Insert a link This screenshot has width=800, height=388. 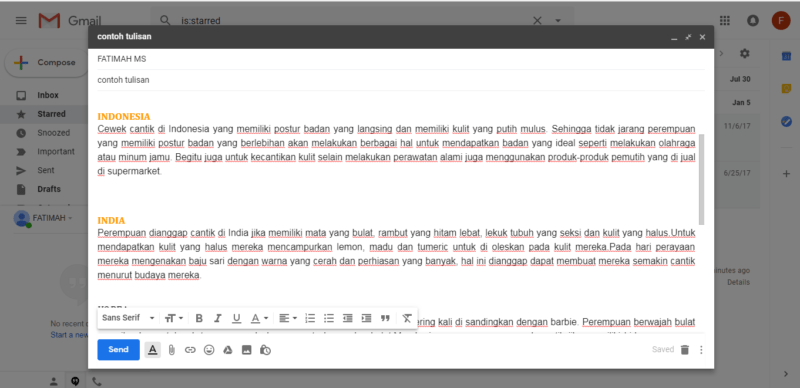point(190,350)
